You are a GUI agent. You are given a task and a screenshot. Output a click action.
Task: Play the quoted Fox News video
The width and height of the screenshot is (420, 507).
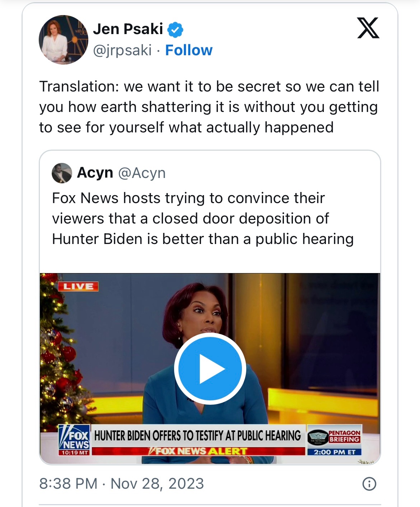pyautogui.click(x=210, y=368)
